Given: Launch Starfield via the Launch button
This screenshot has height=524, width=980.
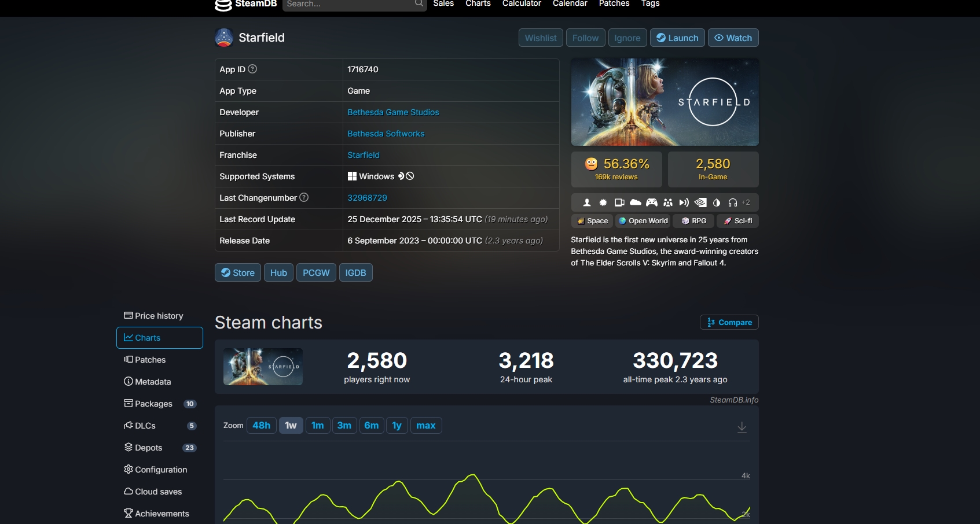Looking at the screenshot, I should pos(677,38).
